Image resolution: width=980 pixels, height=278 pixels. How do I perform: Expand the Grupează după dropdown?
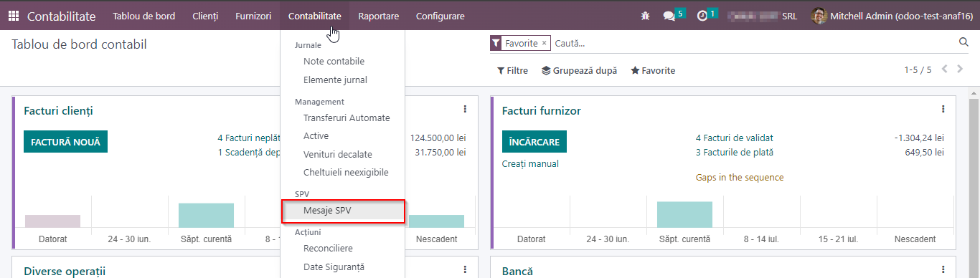tap(579, 70)
